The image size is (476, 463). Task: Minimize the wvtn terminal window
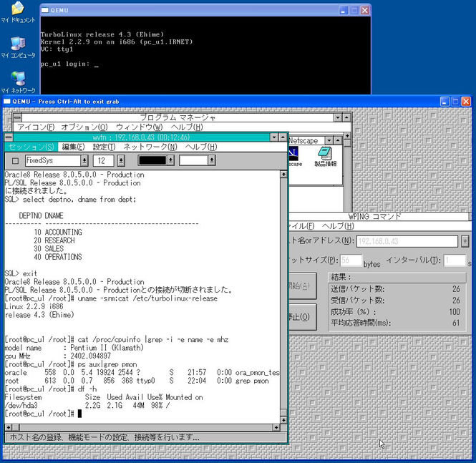point(274,137)
